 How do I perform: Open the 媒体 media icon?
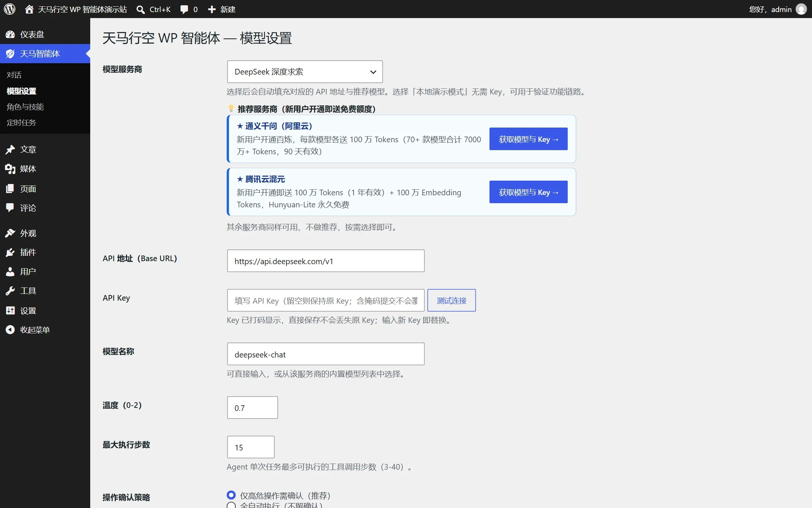[10, 169]
